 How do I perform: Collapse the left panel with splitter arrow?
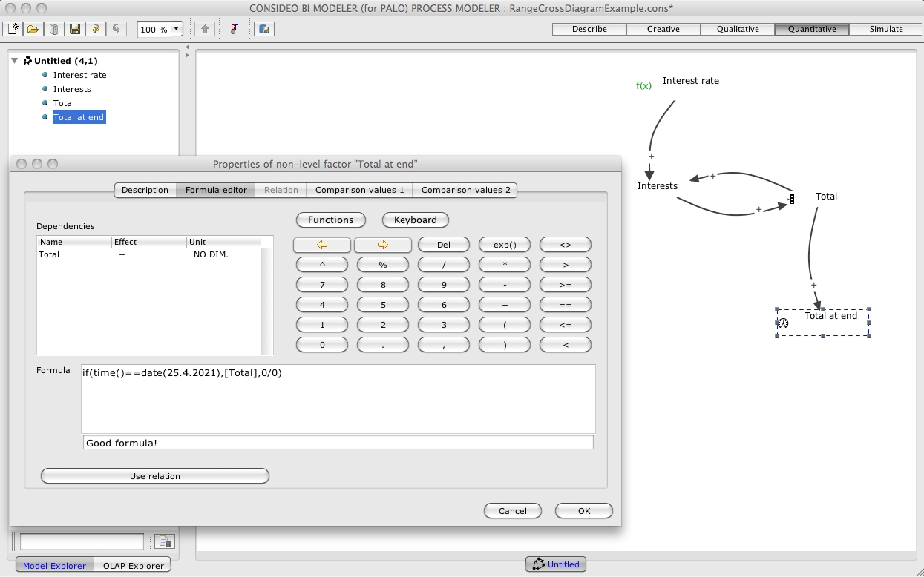187,47
